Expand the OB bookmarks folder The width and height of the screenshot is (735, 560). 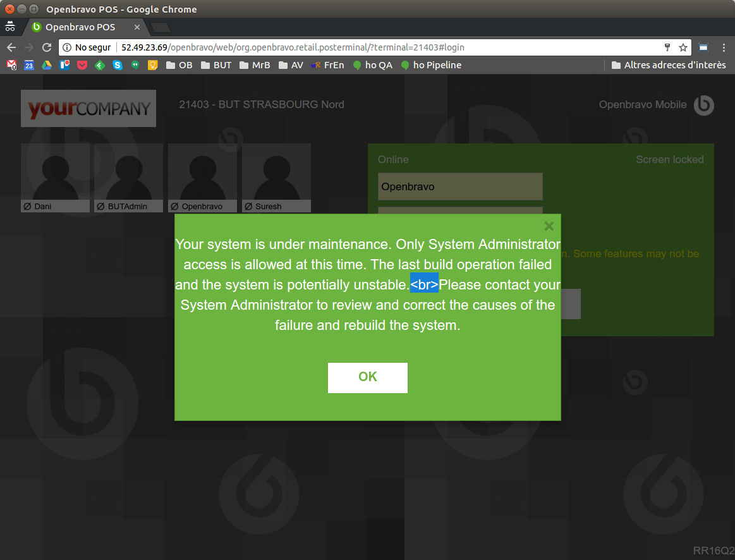click(179, 65)
